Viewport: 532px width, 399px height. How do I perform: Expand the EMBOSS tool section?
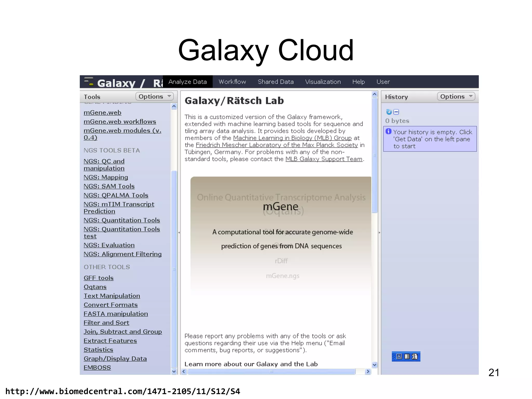pos(97,368)
